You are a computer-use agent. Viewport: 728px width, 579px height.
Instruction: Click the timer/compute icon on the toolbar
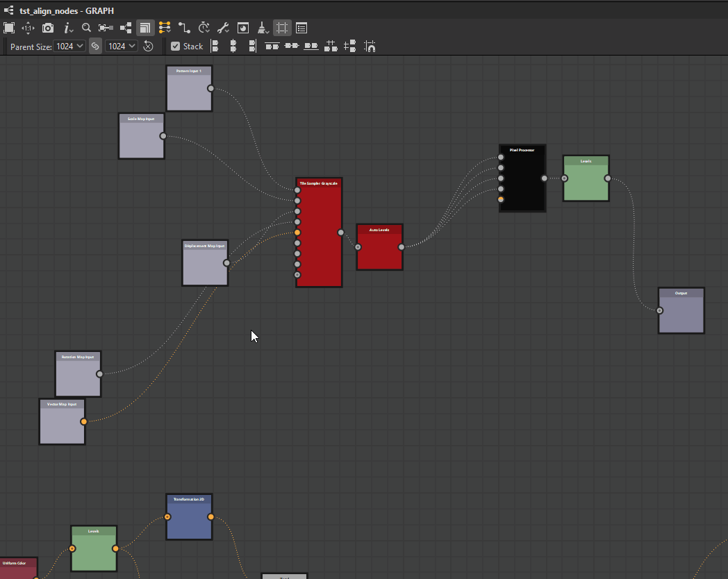point(203,28)
